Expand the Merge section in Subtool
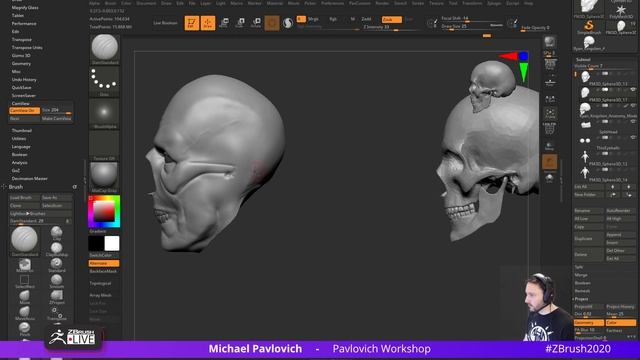Screen dimensions: 640x360 click(581, 275)
